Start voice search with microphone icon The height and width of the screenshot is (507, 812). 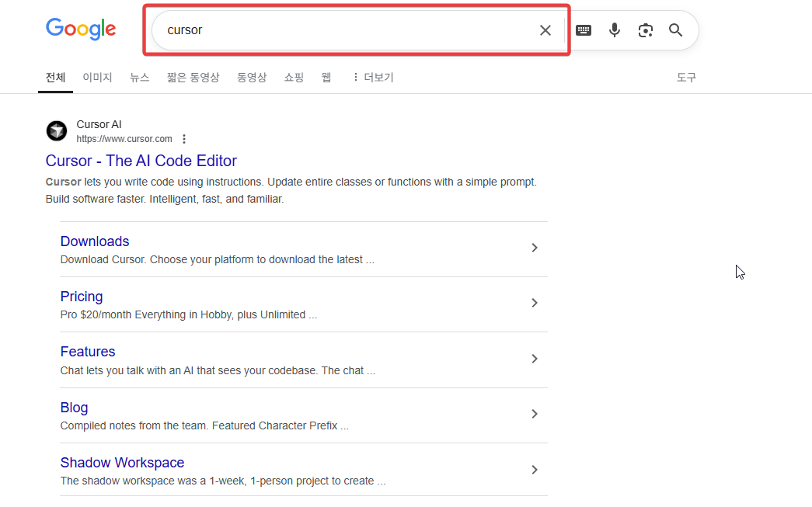[x=614, y=30]
